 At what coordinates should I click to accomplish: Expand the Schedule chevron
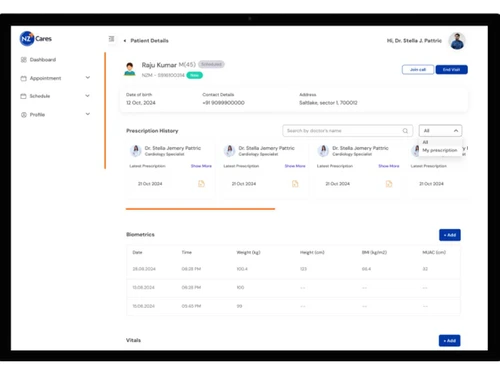tap(88, 96)
